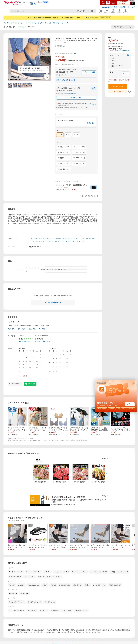Select size 43(内寸26.5cm)
The height and width of the screenshot is (644, 138).
click(64, 169)
